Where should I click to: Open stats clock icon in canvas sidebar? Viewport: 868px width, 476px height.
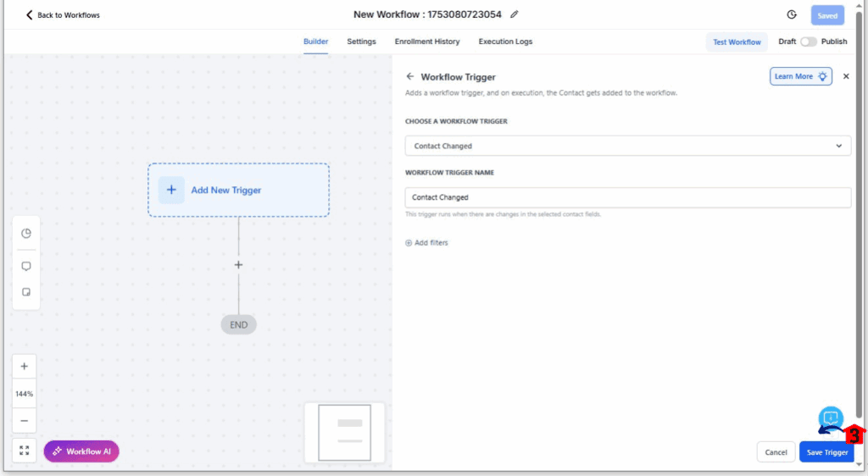(26, 233)
